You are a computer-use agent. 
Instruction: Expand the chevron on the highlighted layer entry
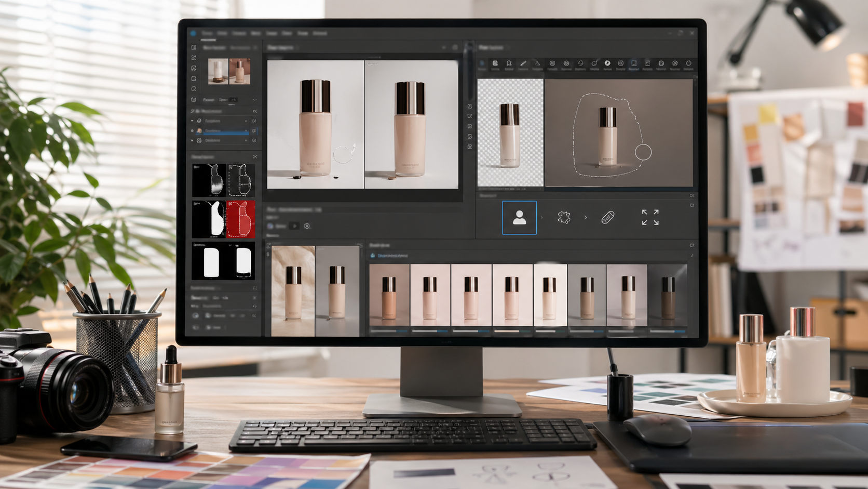(x=247, y=130)
